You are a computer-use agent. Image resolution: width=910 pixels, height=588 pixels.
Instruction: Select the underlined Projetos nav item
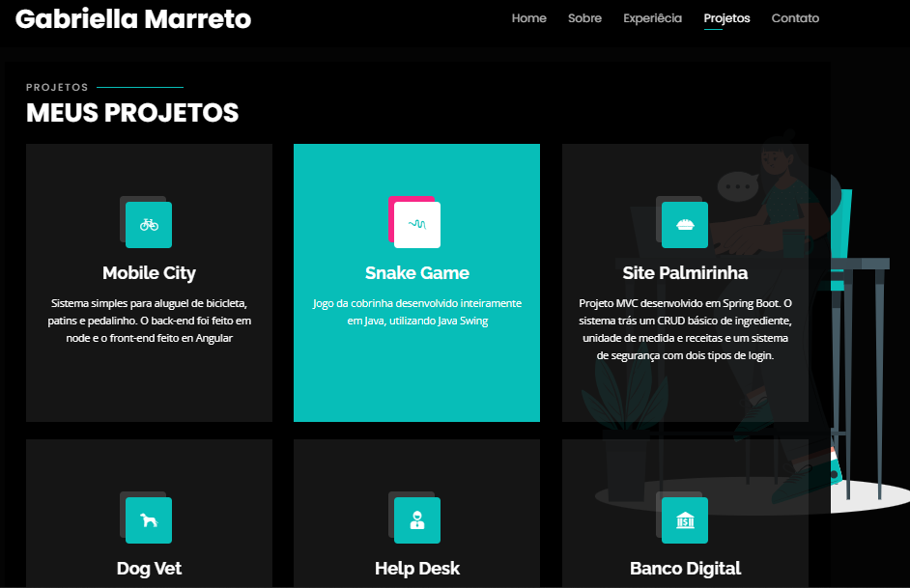[x=726, y=17]
